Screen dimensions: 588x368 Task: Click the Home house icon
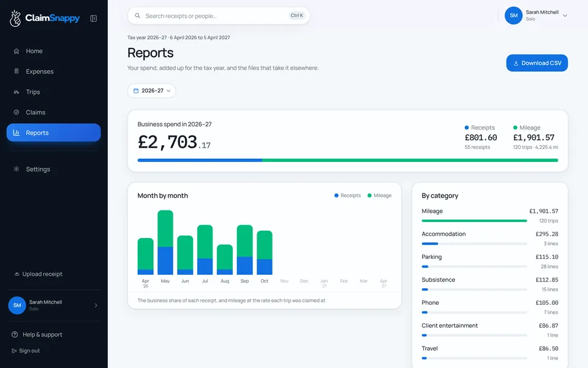(17, 51)
